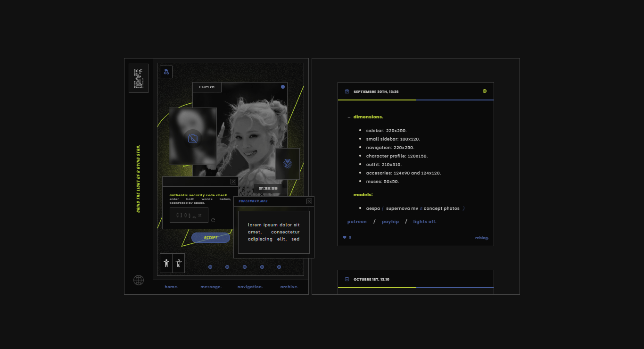The width and height of the screenshot is (644, 349).
Task: Tap the fingerprint icon tile
Action: tap(288, 164)
